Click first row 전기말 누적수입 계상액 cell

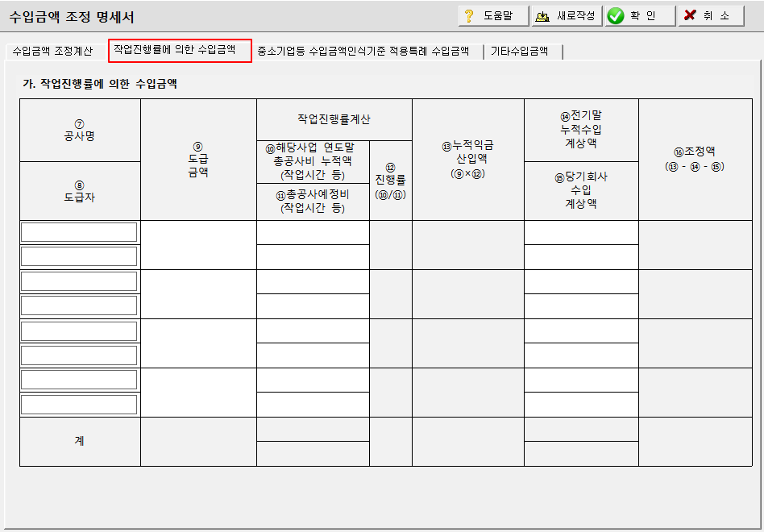tap(581, 232)
